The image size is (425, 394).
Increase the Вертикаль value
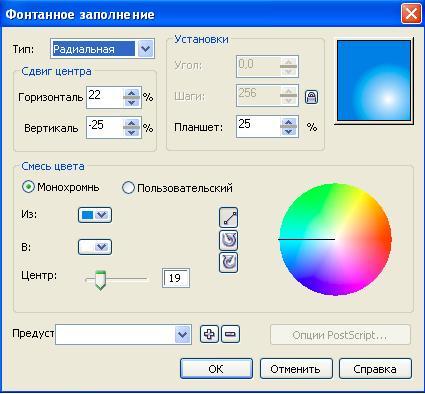click(132, 123)
